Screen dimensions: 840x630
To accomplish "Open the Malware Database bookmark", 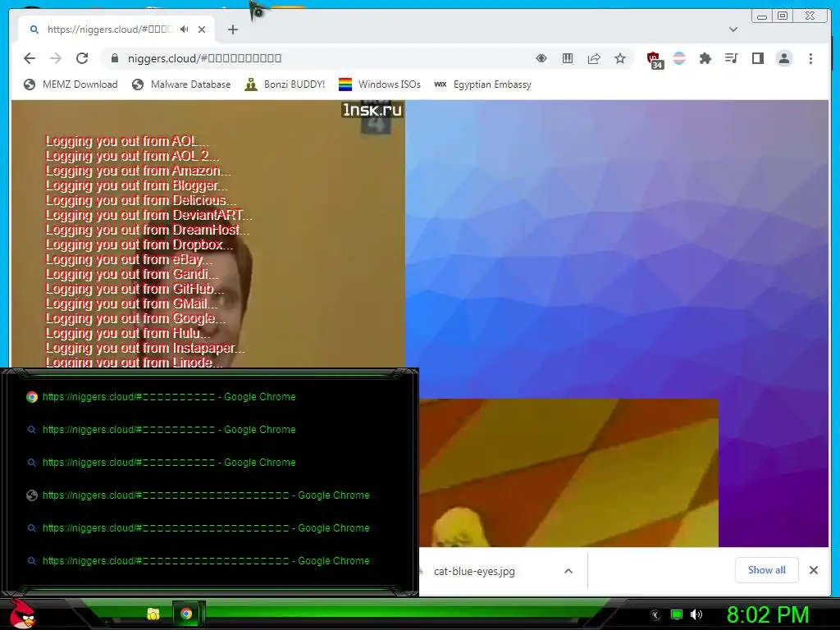I will pos(181,84).
